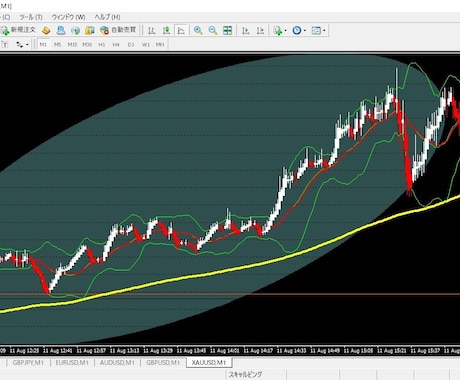Switch to the GBPUSD,M1 chart tab

163,363
